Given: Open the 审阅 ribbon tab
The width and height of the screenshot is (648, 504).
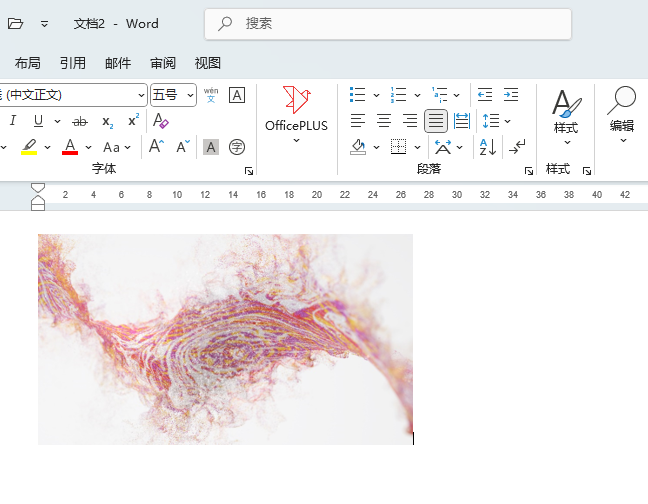Looking at the screenshot, I should (163, 63).
